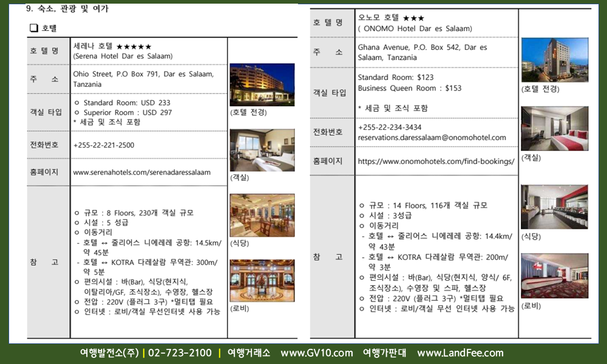Open www.GV10.com in the footer
This screenshot has width=607, height=364.
[x=317, y=353]
